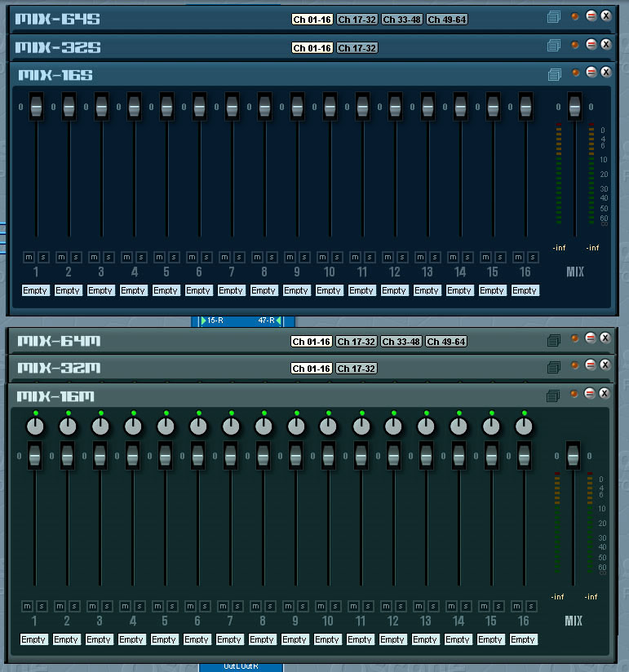This screenshot has width=629, height=672.
Task: Click orange dot indicator in MIX-64S header
Action: 575,16
